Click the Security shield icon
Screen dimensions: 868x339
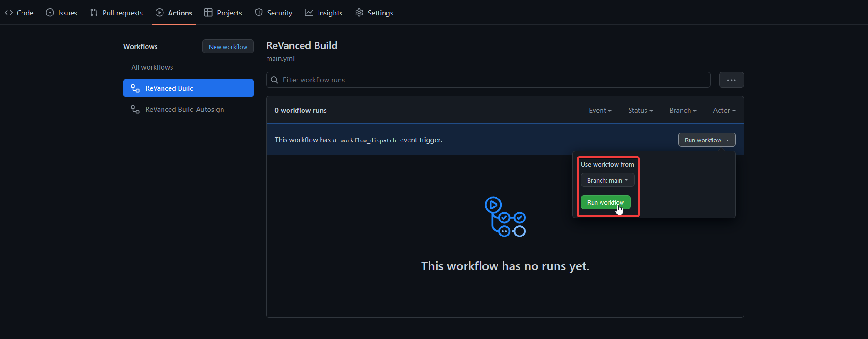(259, 13)
